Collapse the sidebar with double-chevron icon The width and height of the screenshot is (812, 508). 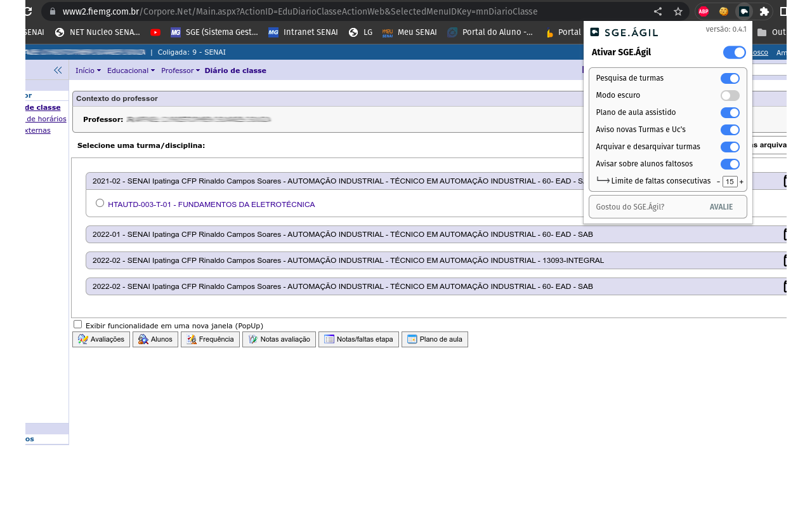tap(58, 70)
